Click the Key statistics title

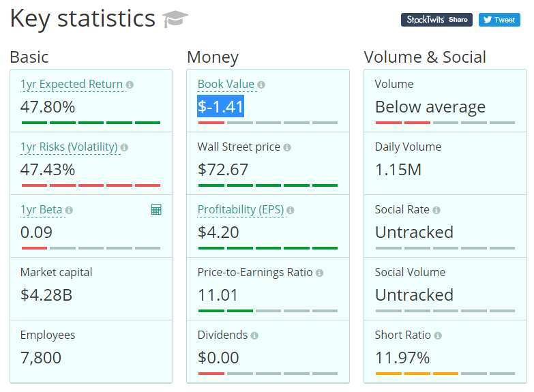tap(83, 19)
